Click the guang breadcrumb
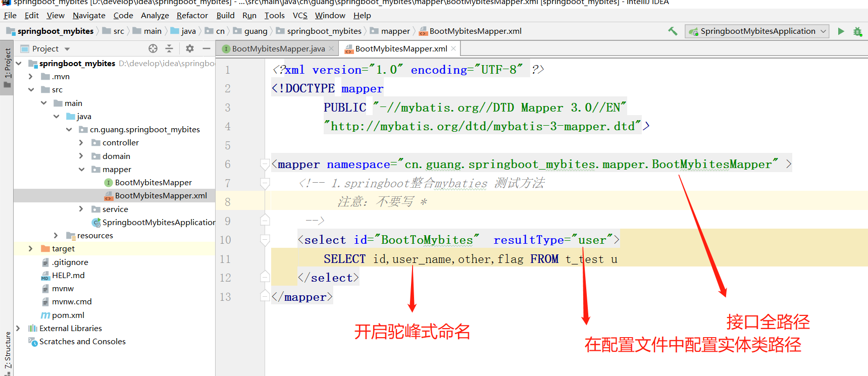Image resolution: width=868 pixels, height=376 pixels. point(250,31)
